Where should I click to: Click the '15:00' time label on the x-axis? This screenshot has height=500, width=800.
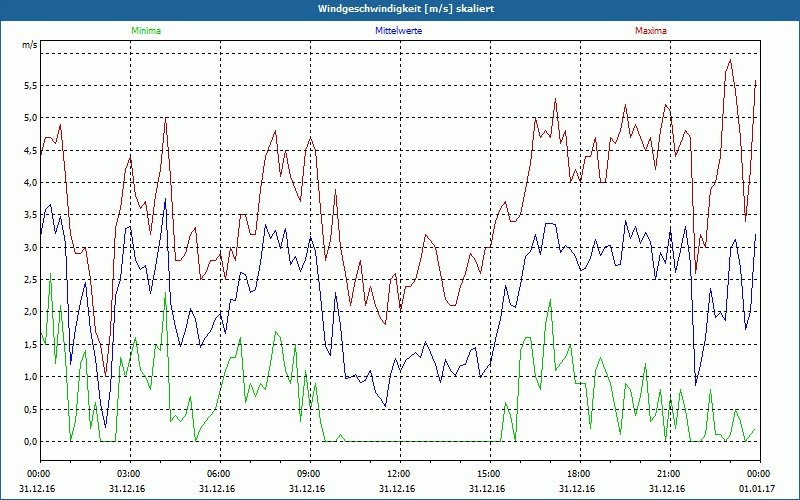tap(488, 474)
